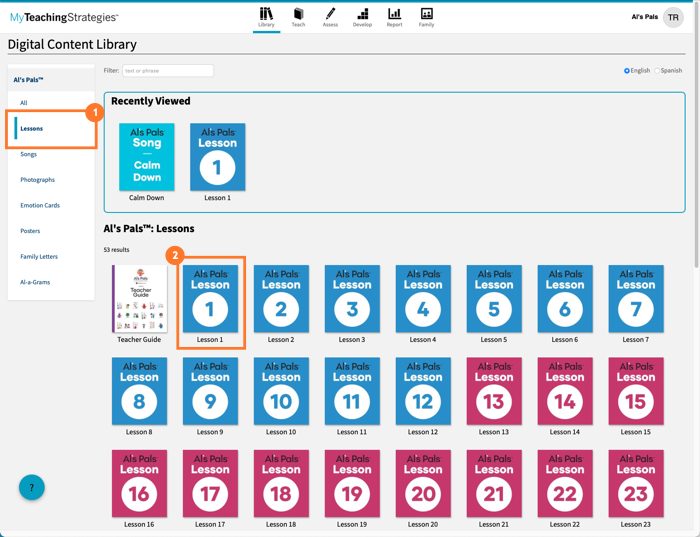Open the Library navigation icon
This screenshot has width=700, height=537.
point(266,16)
